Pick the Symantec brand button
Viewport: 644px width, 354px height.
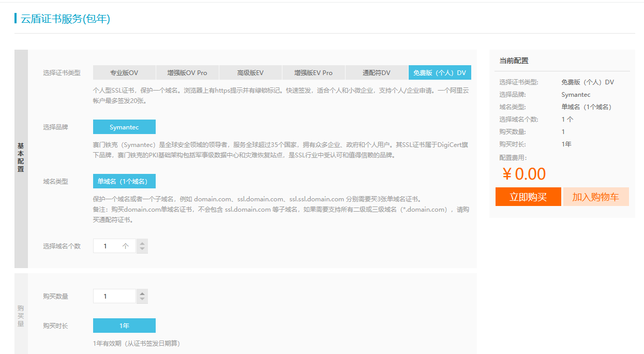124,127
